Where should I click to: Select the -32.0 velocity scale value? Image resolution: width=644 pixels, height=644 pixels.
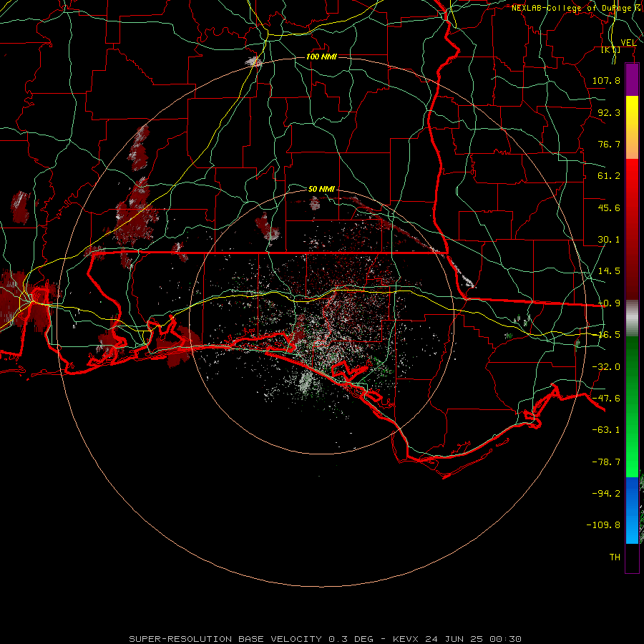606,367
